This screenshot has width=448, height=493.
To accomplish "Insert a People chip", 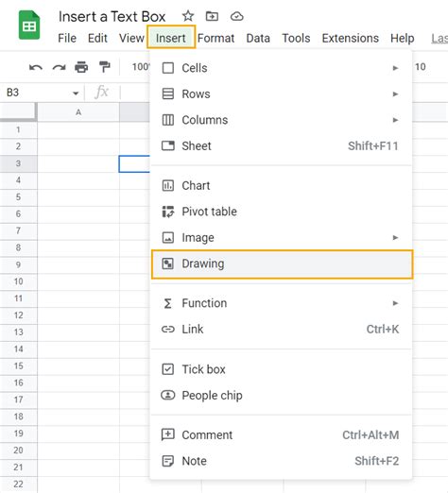I will (282, 396).
